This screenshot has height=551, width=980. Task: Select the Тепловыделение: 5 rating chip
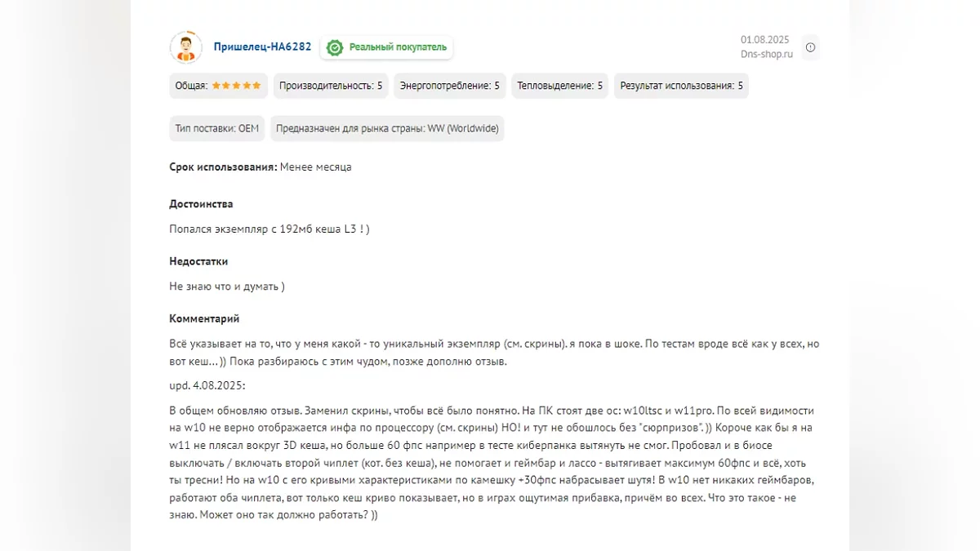tap(560, 86)
